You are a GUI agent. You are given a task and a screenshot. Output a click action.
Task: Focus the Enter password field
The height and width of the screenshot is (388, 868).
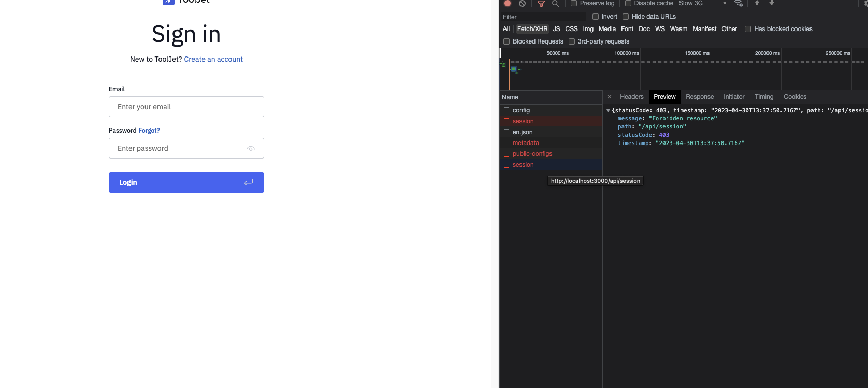[x=186, y=148]
